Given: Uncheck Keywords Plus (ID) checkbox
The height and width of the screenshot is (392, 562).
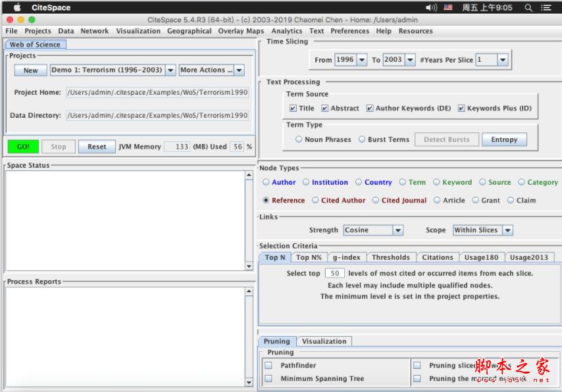Looking at the screenshot, I should tap(462, 109).
